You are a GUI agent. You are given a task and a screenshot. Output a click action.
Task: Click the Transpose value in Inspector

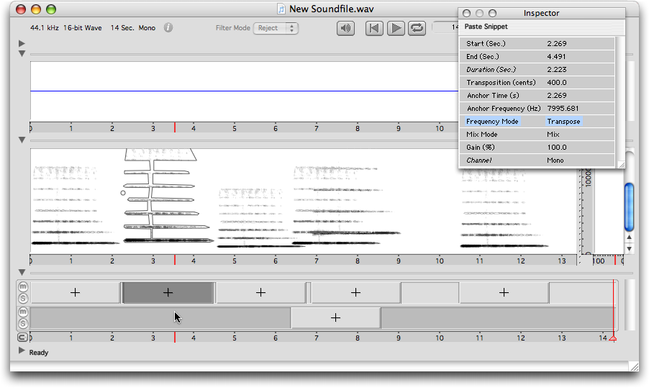pos(563,121)
